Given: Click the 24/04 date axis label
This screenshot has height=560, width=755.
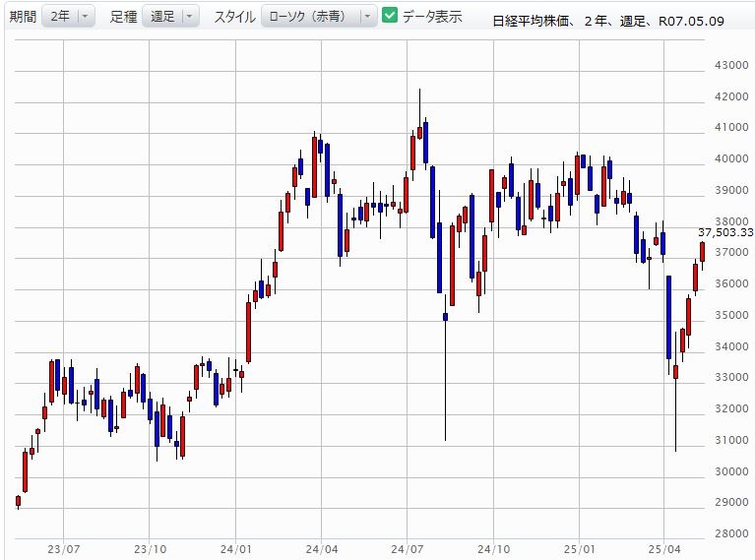Looking at the screenshot, I should [x=322, y=549].
